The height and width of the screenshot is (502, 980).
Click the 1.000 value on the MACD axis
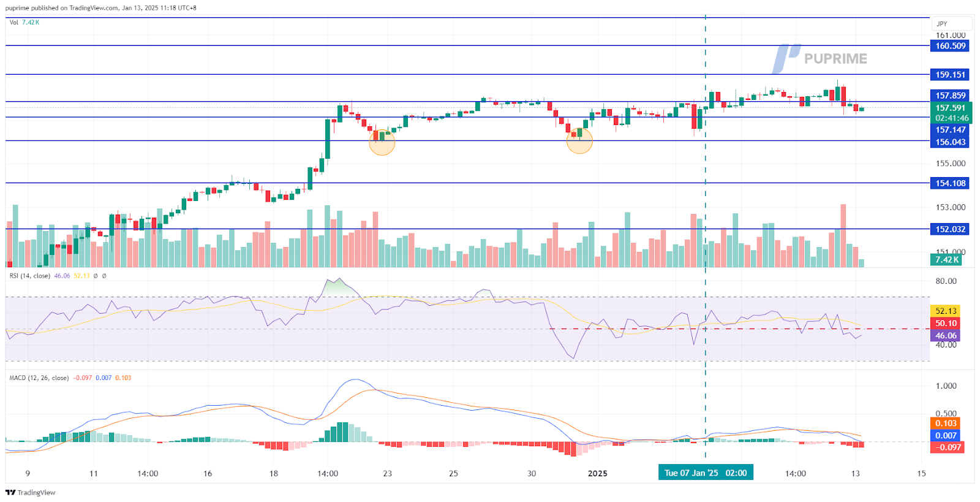pyautogui.click(x=946, y=386)
